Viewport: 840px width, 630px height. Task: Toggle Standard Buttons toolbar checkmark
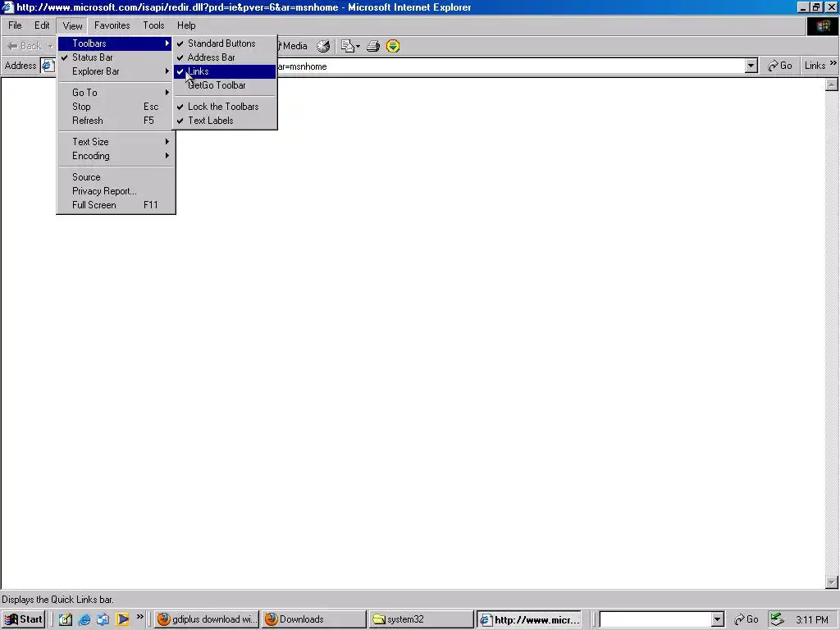[225, 43]
